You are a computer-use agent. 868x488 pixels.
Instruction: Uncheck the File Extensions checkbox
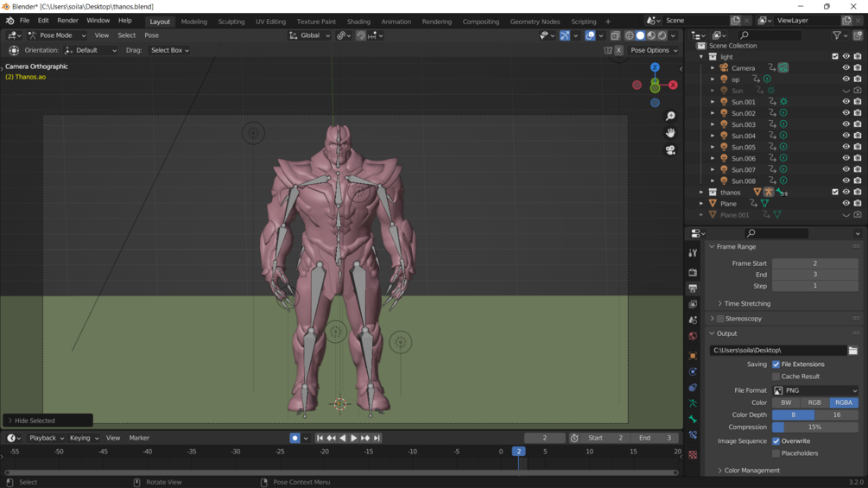point(776,364)
